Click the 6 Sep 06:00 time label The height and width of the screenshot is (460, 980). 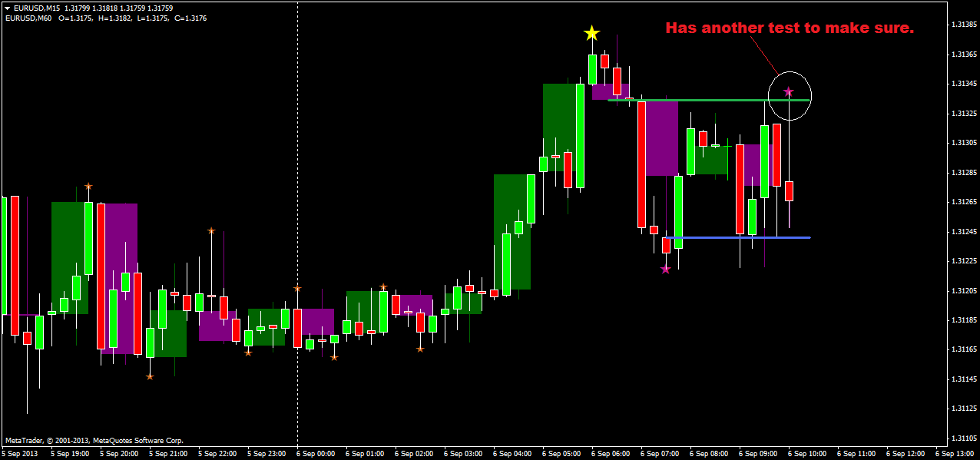coord(611,454)
